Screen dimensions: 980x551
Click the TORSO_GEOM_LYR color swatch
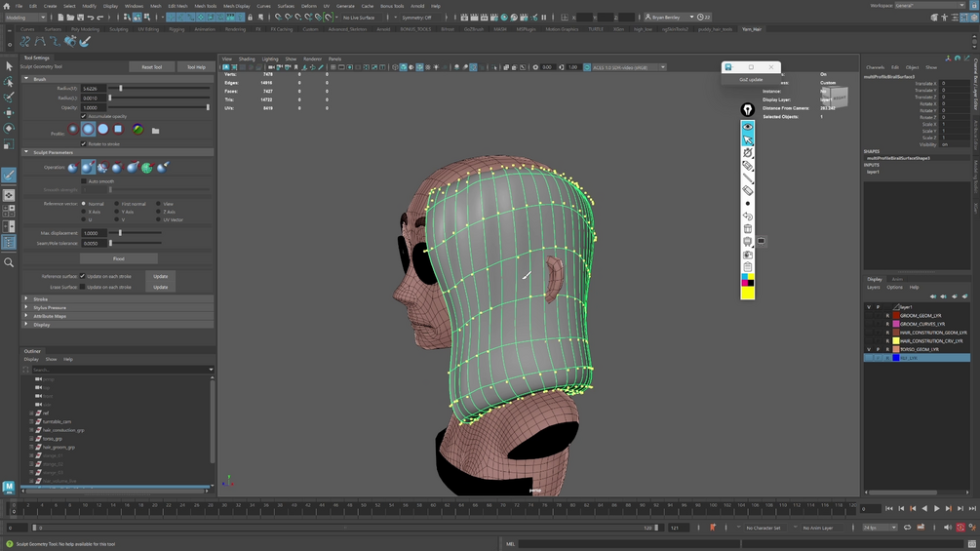[895, 349]
